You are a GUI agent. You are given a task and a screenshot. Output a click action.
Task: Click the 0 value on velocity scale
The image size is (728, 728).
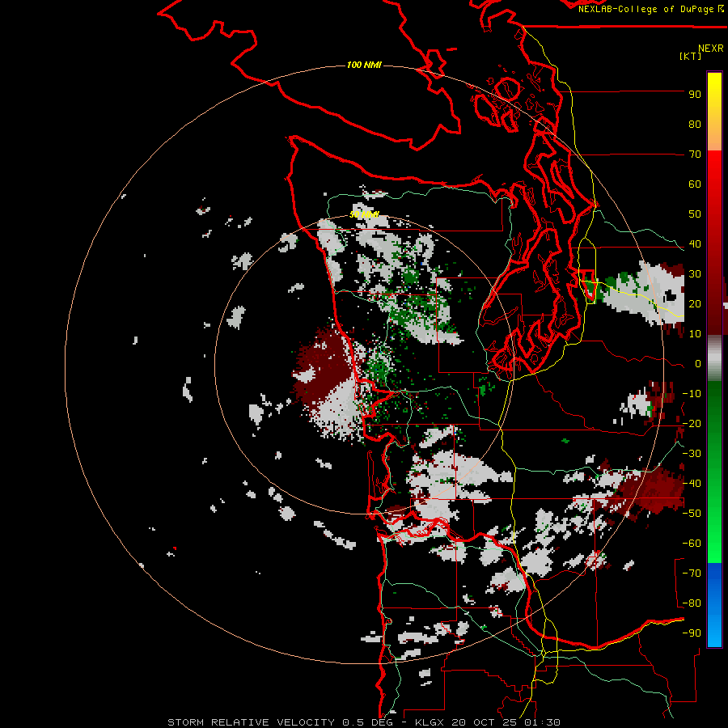coord(698,364)
